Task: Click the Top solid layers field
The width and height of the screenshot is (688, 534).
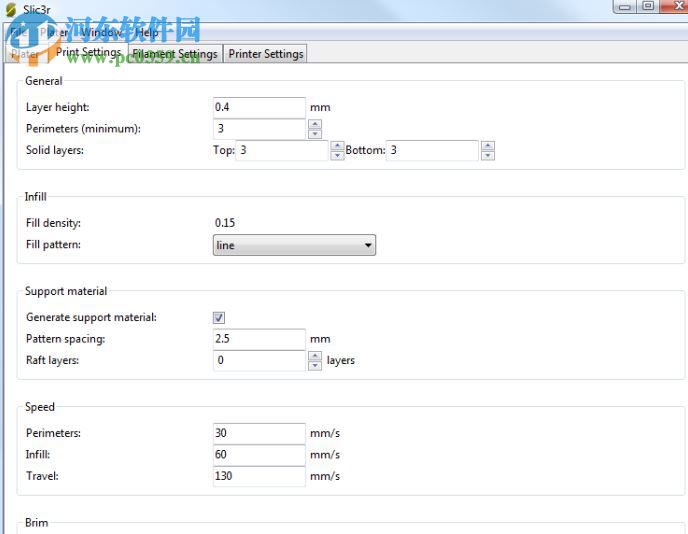Action: (282, 150)
